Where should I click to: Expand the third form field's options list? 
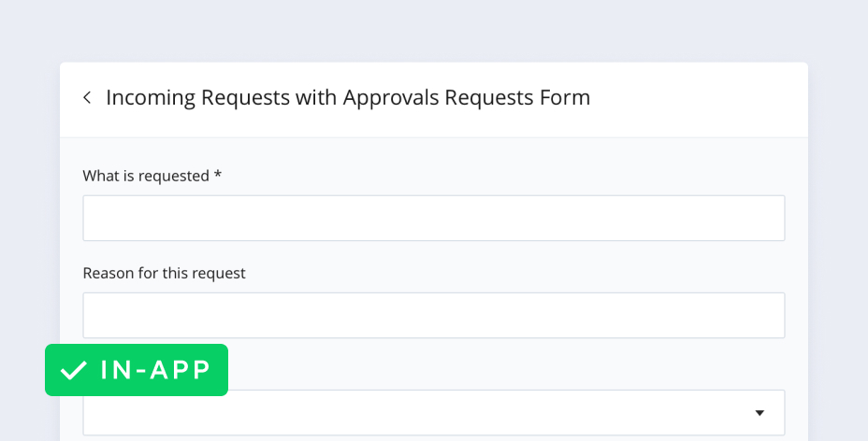pos(759,413)
